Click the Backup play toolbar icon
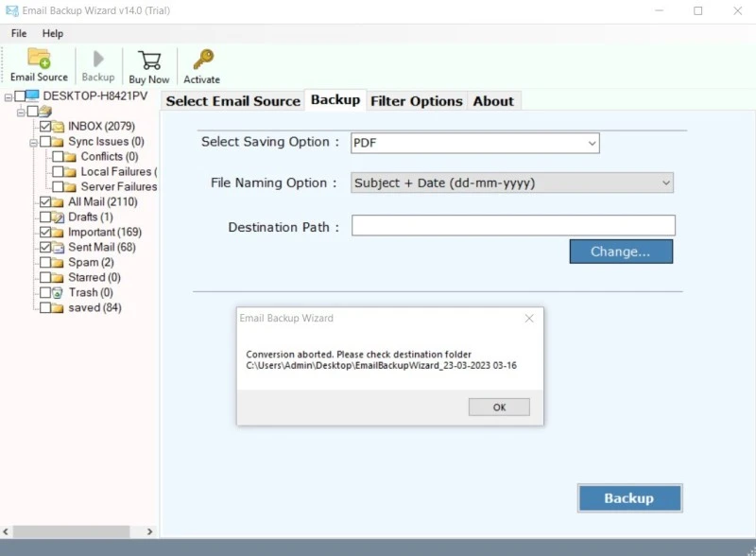The height and width of the screenshot is (556, 756). click(x=98, y=59)
